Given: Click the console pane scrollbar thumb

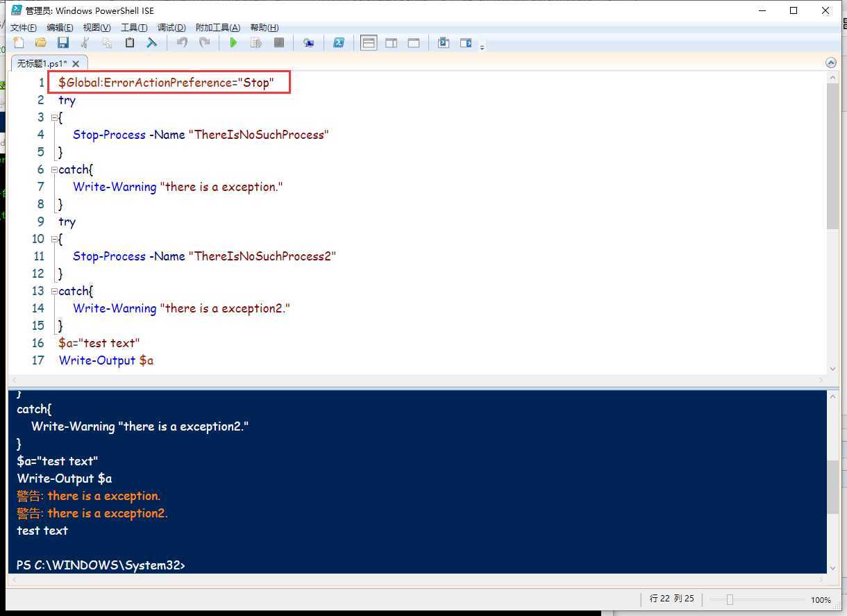Looking at the screenshot, I should click(x=833, y=486).
